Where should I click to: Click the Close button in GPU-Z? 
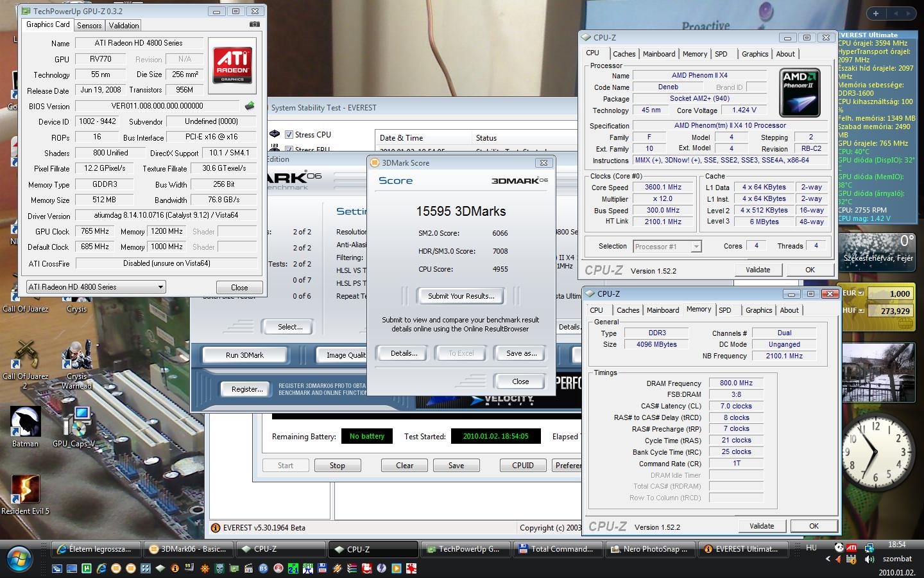(239, 287)
